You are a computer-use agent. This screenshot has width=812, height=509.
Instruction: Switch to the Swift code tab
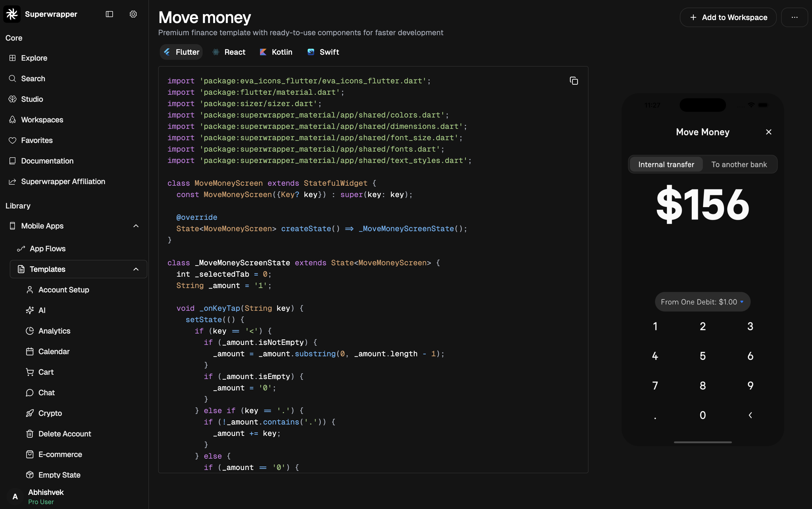point(323,52)
